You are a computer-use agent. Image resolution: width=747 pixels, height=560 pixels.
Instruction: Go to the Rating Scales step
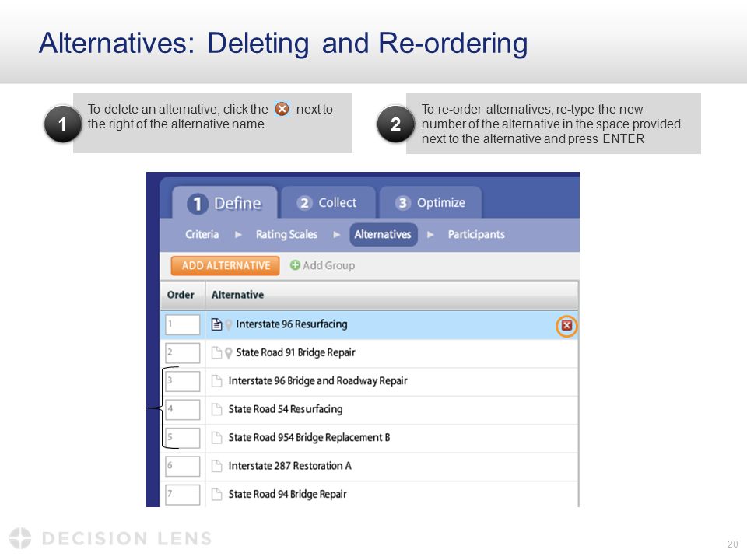(286, 234)
